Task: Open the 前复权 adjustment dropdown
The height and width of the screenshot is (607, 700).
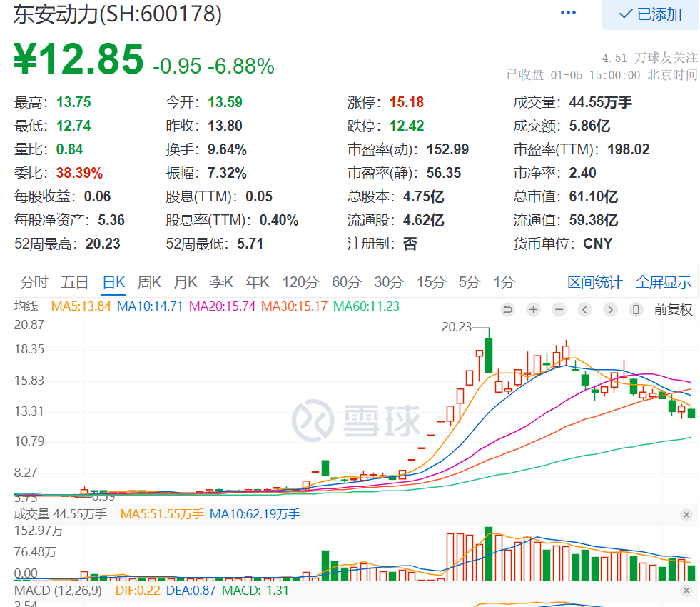Action: pyautogui.click(x=673, y=309)
